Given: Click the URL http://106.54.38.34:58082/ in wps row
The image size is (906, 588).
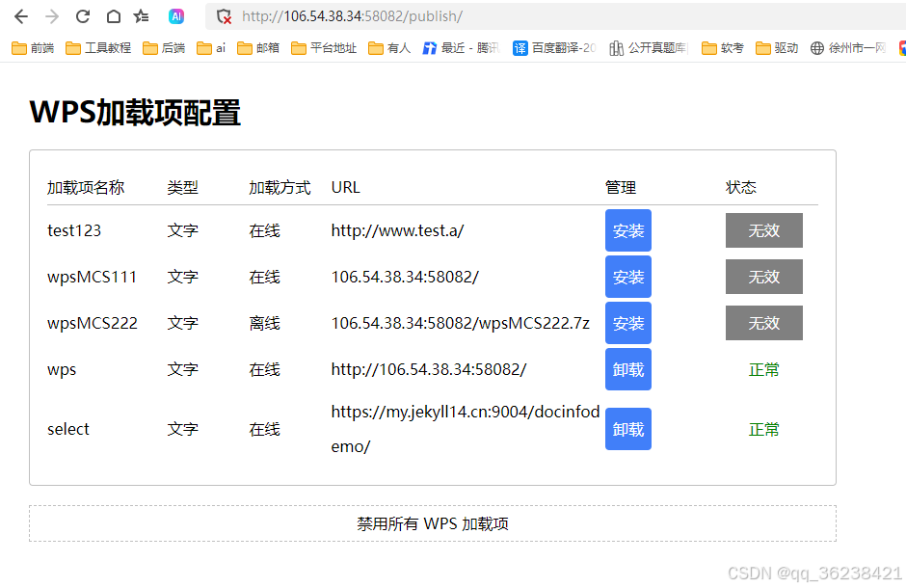Looking at the screenshot, I should tap(428, 369).
